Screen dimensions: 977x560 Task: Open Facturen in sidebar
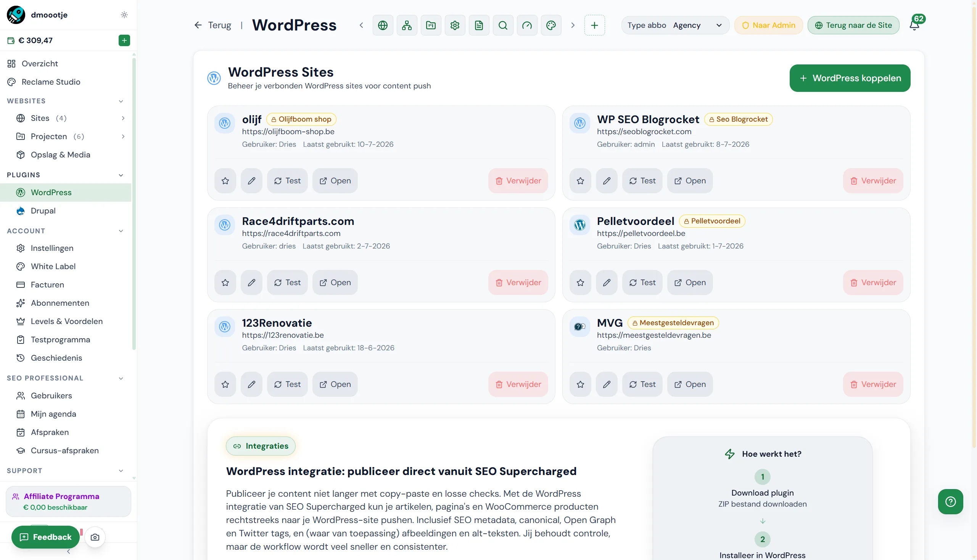(65, 285)
